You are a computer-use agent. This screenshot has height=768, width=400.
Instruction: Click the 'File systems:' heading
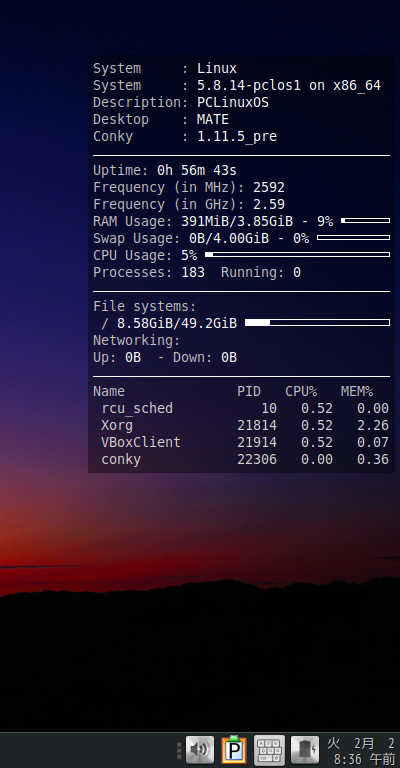coord(144,307)
